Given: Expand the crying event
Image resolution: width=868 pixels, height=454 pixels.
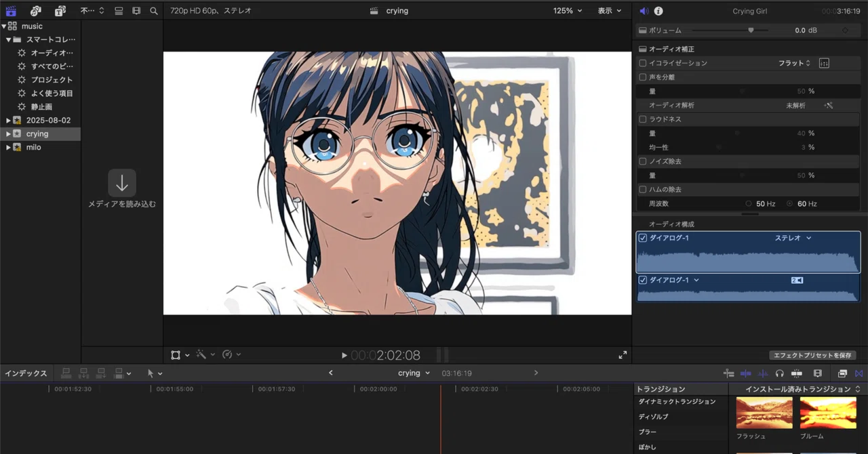Looking at the screenshot, I should point(8,134).
